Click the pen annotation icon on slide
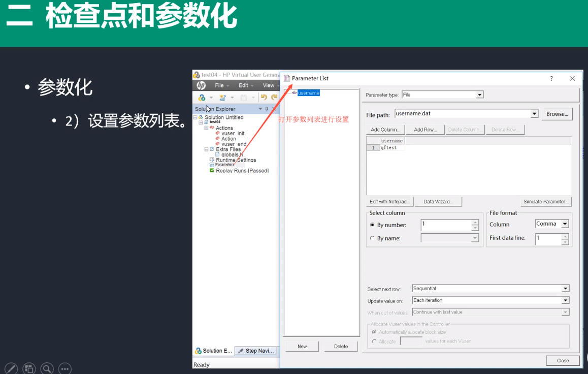 click(11, 369)
